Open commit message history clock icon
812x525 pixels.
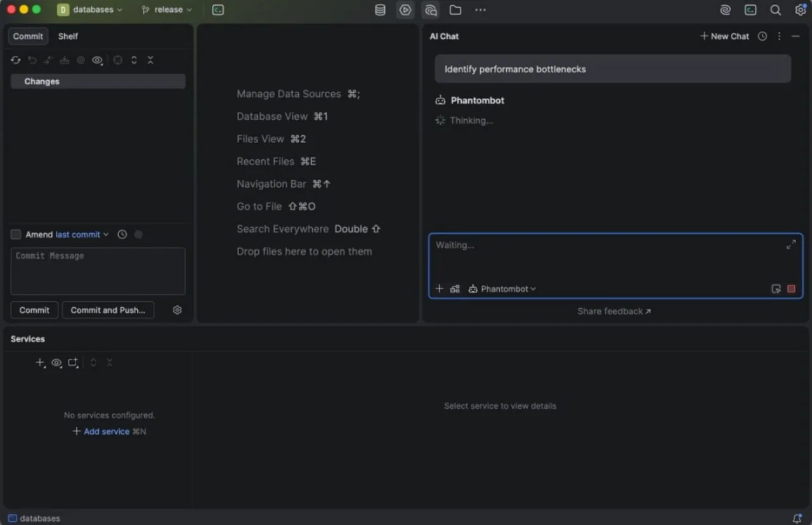(x=122, y=235)
